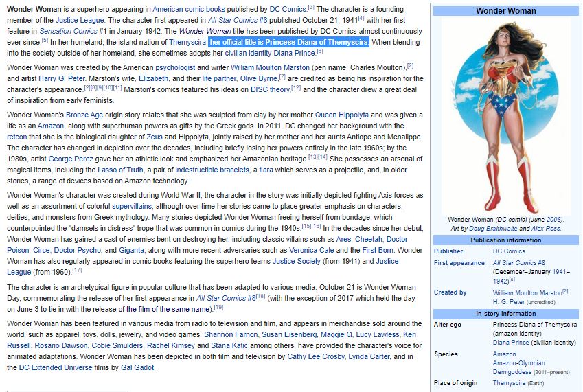Viewport: 583px width, 392px height.
Task: Open citation [18] in Wonder Woman Day paragraph
Action: point(261,296)
